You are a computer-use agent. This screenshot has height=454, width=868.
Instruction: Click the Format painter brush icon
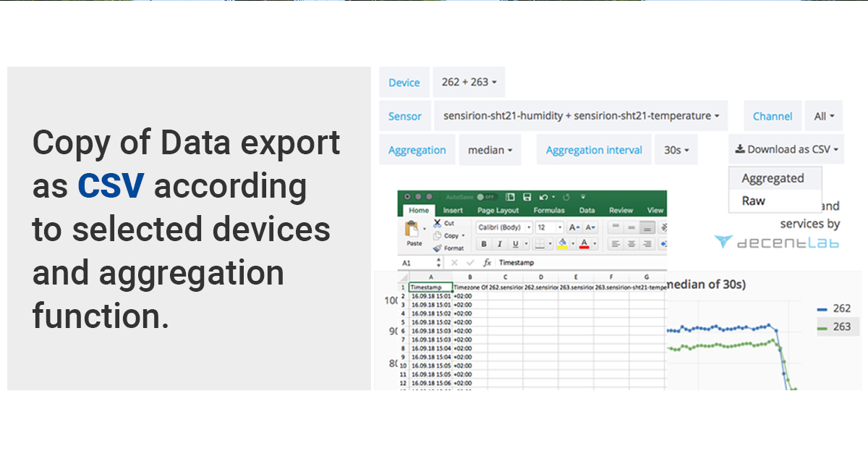click(437, 248)
